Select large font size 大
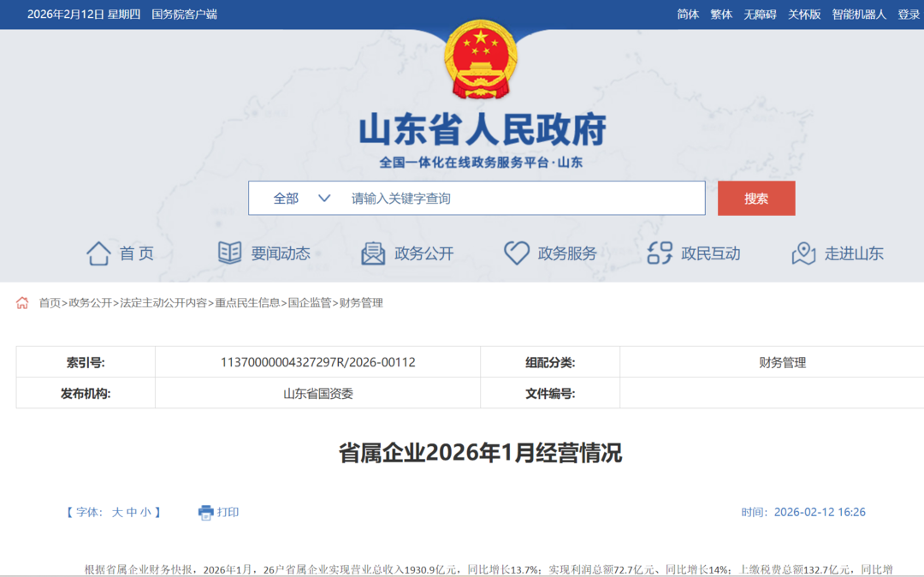Viewport: 924px width, 577px height. 117,513
